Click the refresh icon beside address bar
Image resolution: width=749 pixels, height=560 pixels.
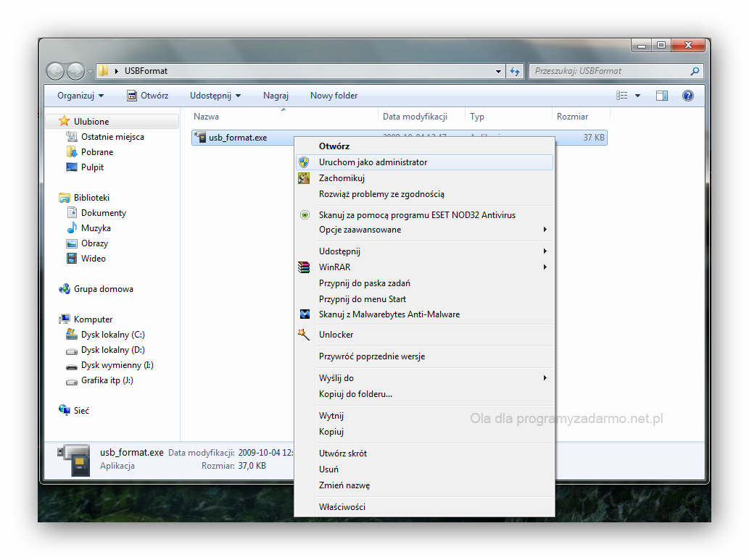click(x=515, y=71)
